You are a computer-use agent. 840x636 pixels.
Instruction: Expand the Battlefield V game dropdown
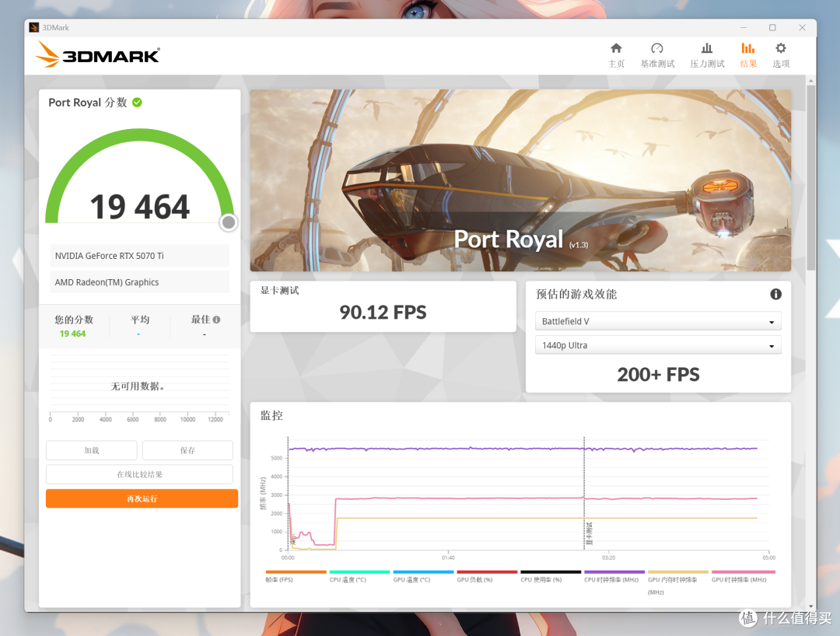coord(658,321)
